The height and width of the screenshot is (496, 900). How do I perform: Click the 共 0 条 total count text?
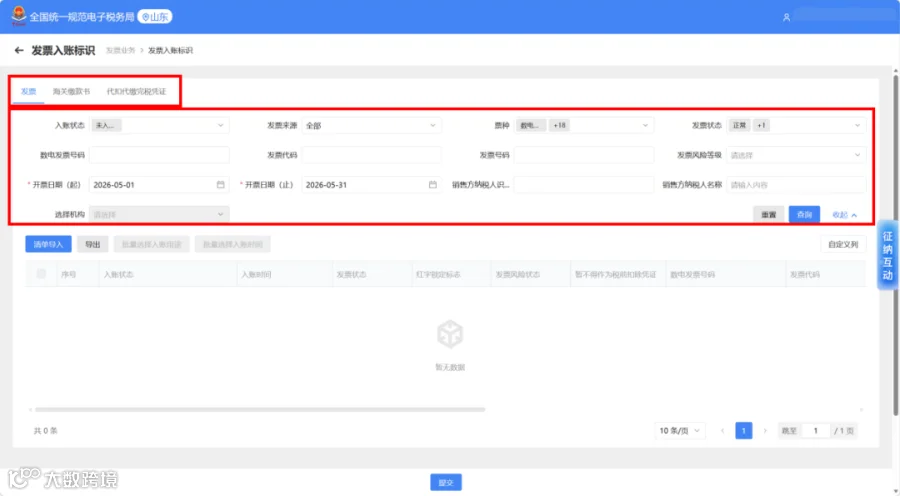click(45, 431)
